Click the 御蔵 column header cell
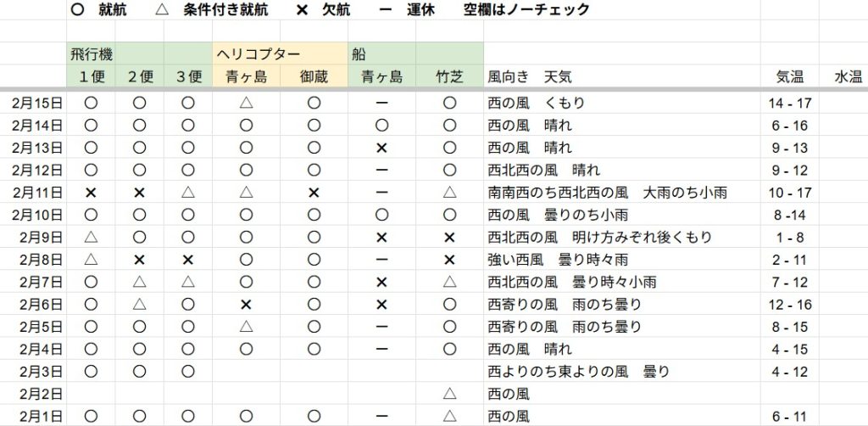The height and width of the screenshot is (426, 868). 314,76
